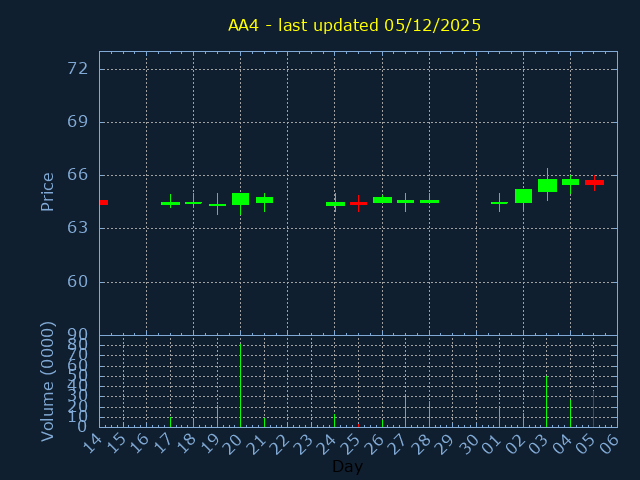
Task: Click the 72 price tick label
Action: (x=77, y=69)
